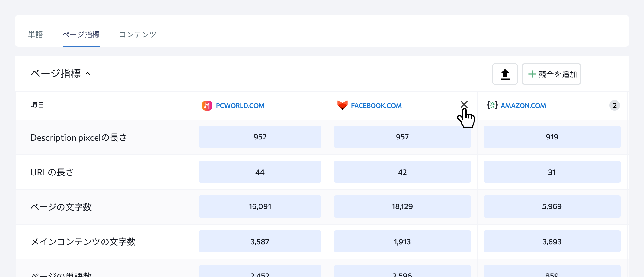Remove FACEBOOK.COM column with X
This screenshot has height=277, width=644.
464,104
